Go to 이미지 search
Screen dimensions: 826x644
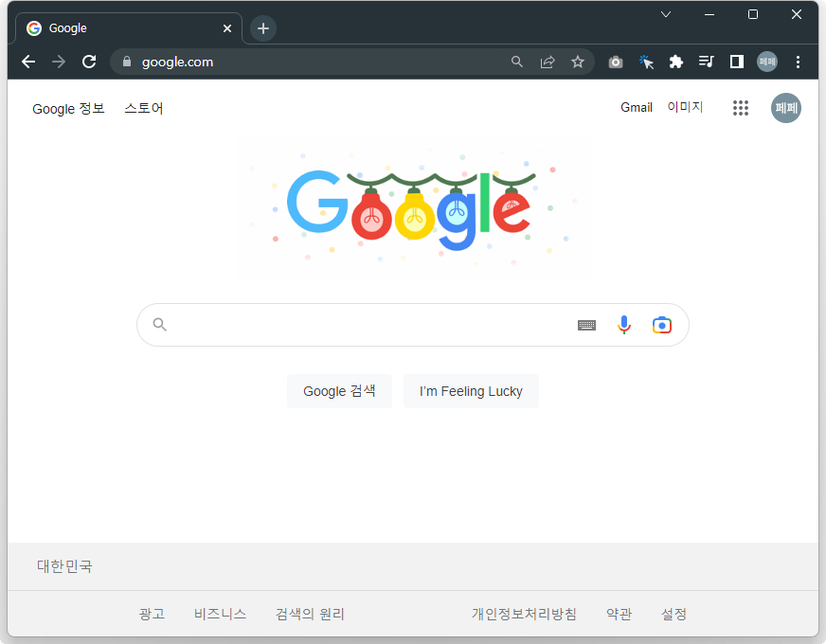click(685, 107)
